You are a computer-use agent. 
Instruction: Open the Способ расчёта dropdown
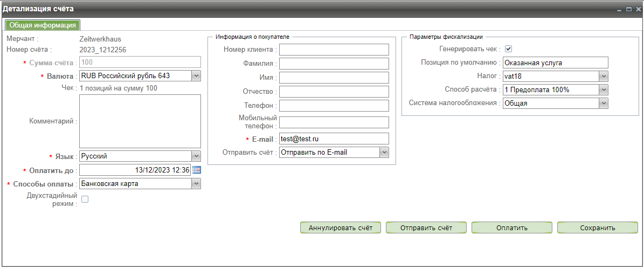[x=604, y=89]
